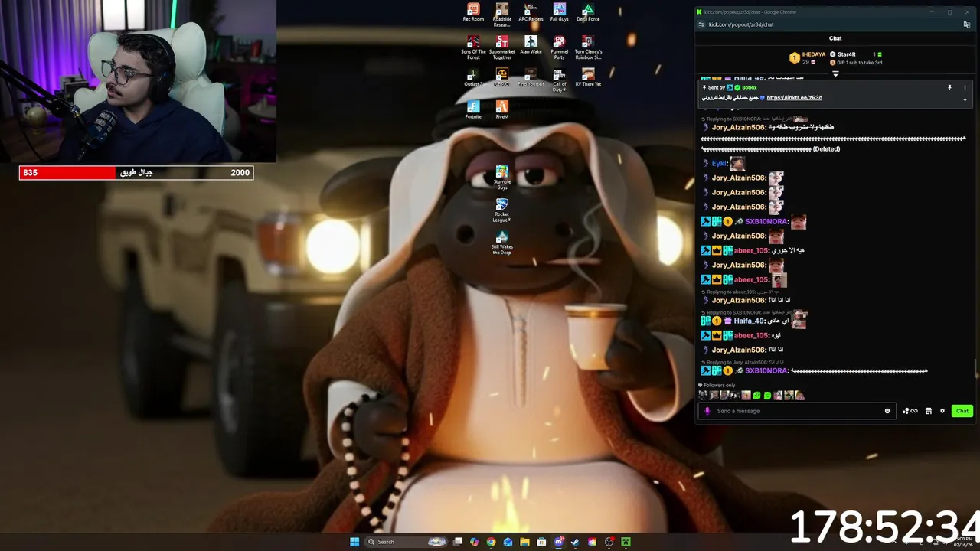Viewport: 980px width, 551px height.
Task: Select the RV There Yet desktop icon
Action: pos(588,77)
